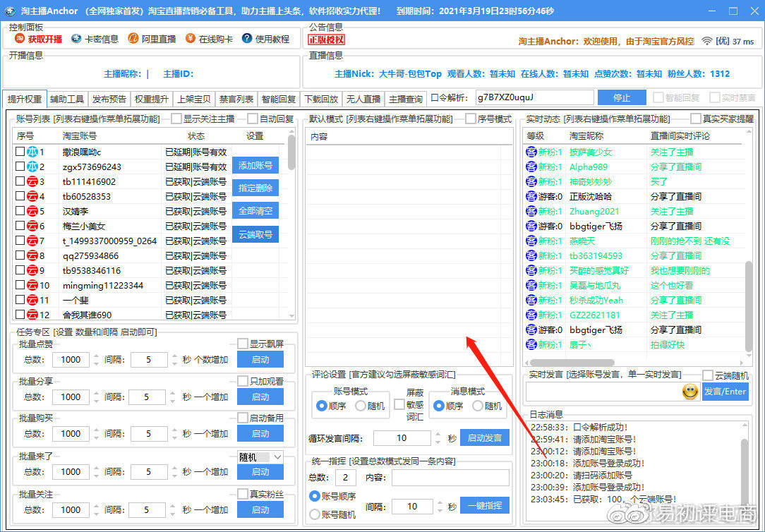The width and height of the screenshot is (765, 532).
Task: Click inside the 口令解析 input field
Action: (x=536, y=97)
